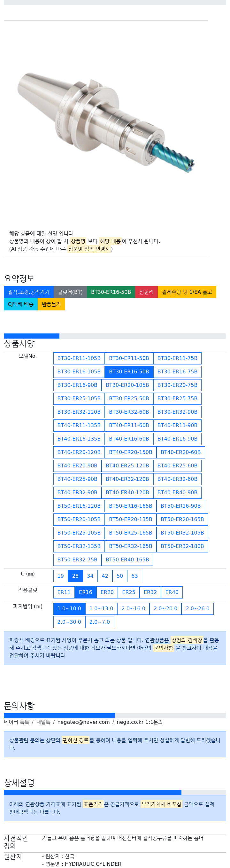Click the yellow 반품불가 badge

click(51, 304)
